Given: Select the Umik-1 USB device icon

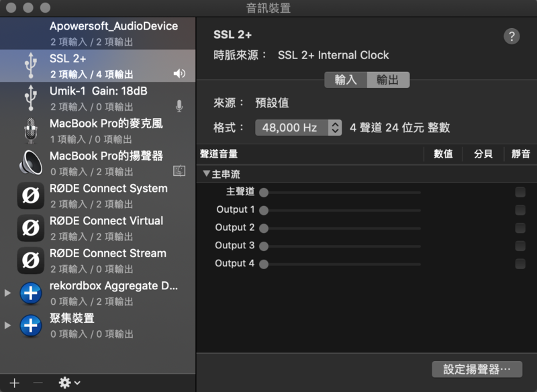Looking at the screenshot, I should tap(30, 97).
